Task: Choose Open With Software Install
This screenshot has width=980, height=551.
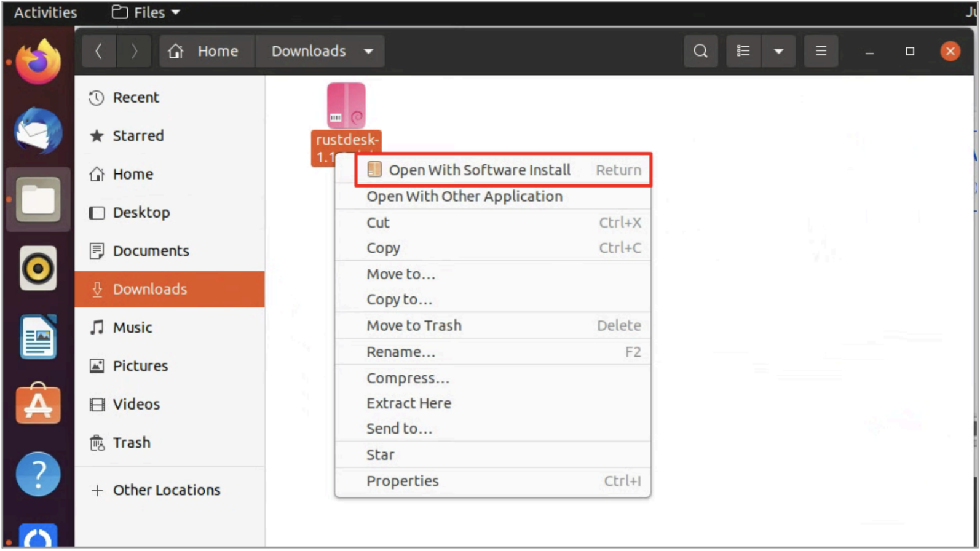Action: tap(480, 170)
